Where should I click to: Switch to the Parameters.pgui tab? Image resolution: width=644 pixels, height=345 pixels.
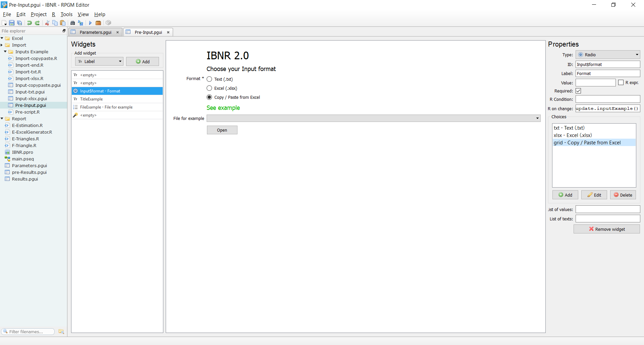pyautogui.click(x=95, y=32)
